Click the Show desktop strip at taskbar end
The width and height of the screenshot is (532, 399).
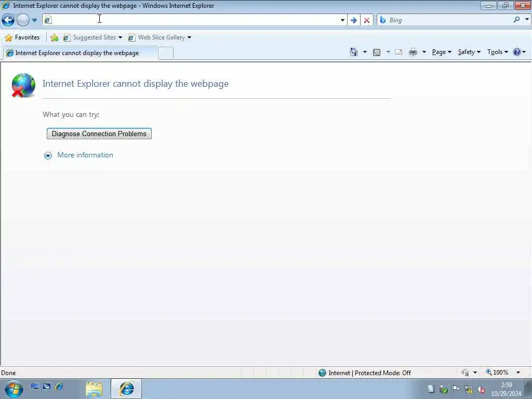pos(528,389)
